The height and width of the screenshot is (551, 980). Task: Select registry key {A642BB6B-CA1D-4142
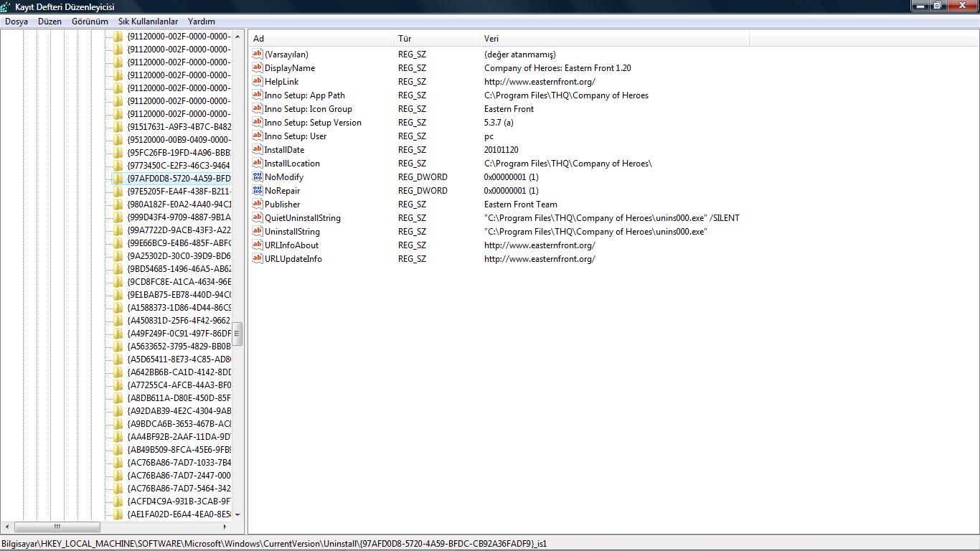pyautogui.click(x=179, y=372)
